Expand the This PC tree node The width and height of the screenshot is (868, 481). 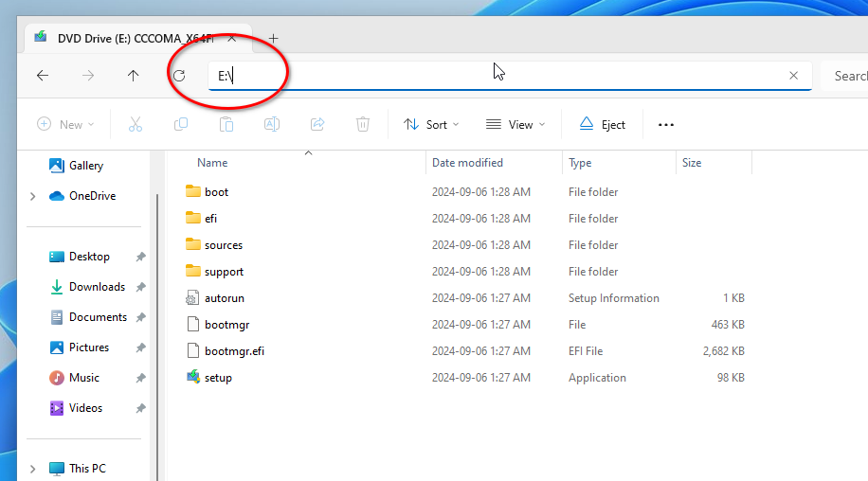tap(32, 469)
